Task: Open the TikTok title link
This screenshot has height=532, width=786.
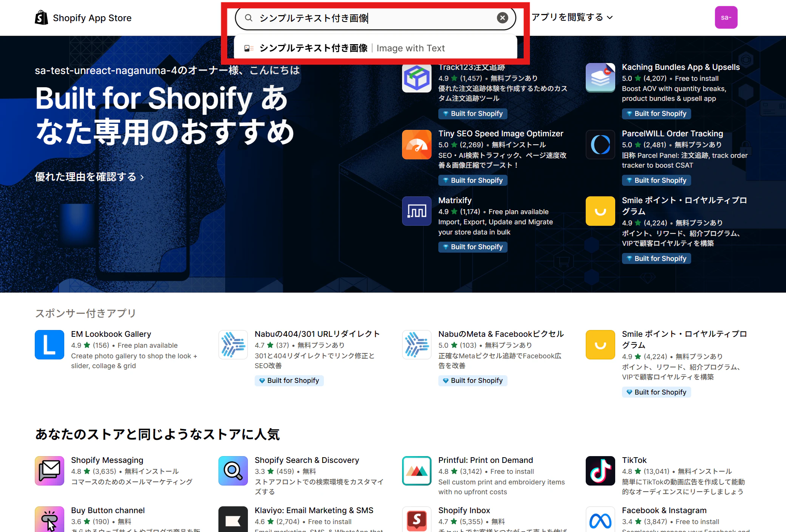Action: 634,460
